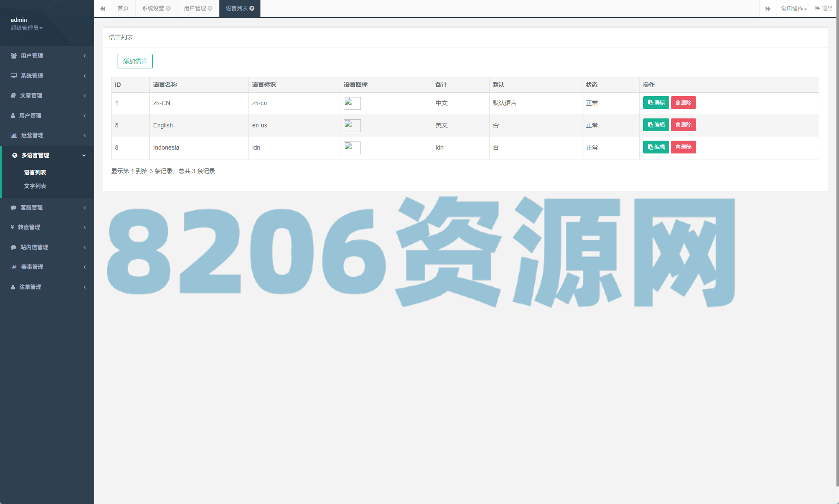Screen dimensions: 839x504
Task: Open the 超级管理员 user dropdown
Action: point(27,28)
